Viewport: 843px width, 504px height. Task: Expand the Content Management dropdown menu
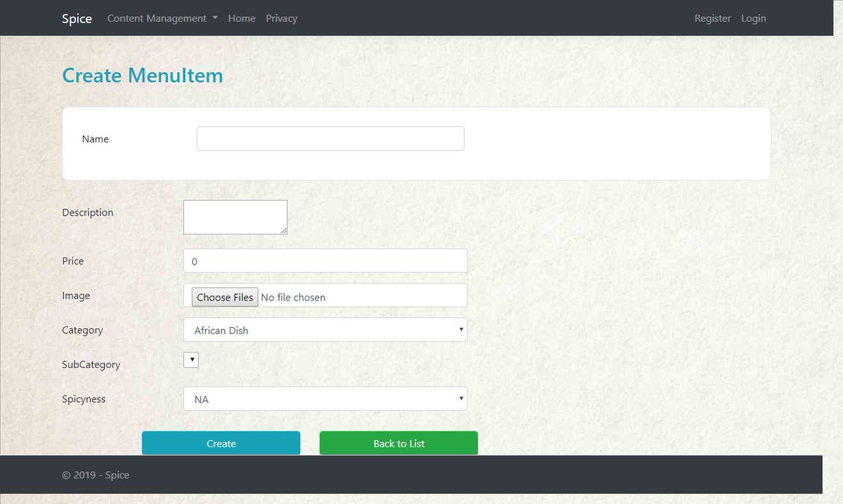click(162, 18)
